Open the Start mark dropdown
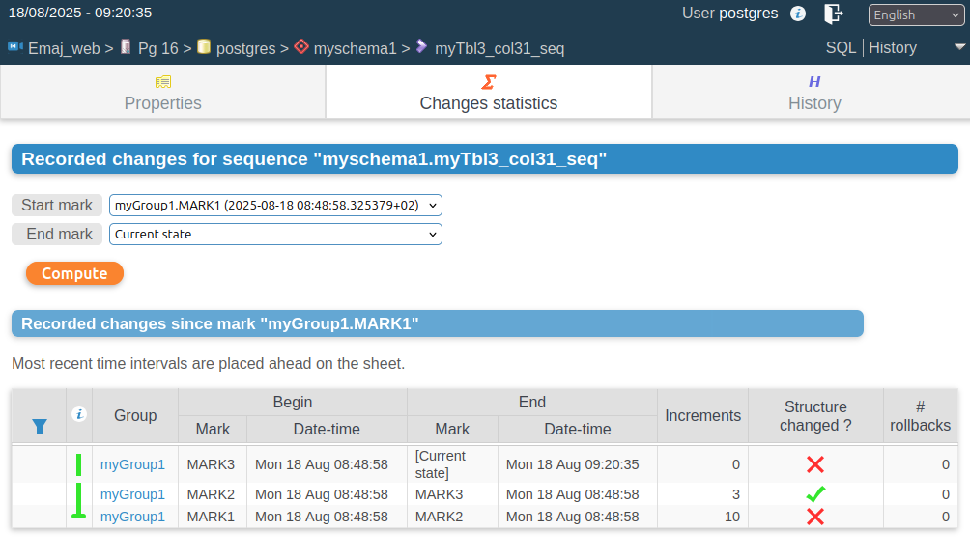The height and width of the screenshot is (560, 970). tap(275, 206)
